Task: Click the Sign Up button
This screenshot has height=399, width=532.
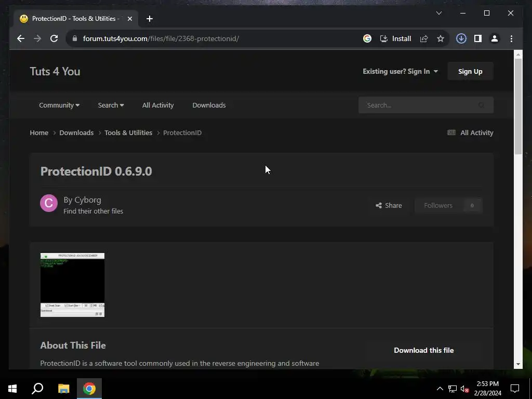Action: pos(470,71)
